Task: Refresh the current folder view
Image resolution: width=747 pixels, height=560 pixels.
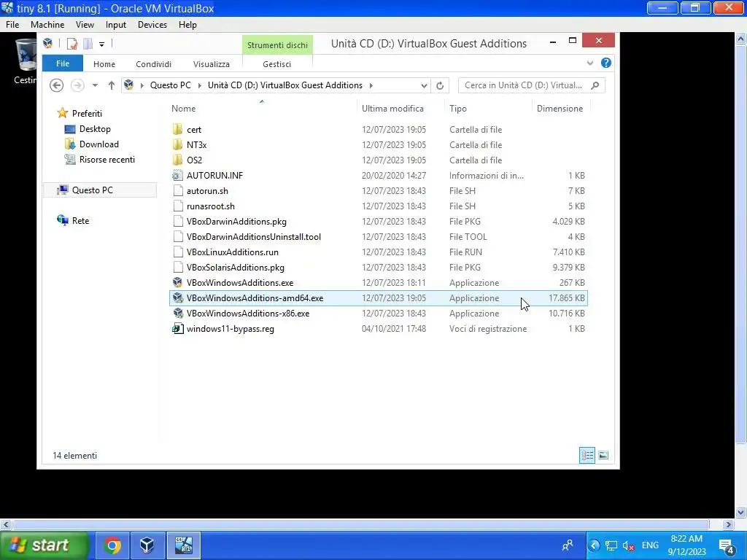Action: pos(440,85)
